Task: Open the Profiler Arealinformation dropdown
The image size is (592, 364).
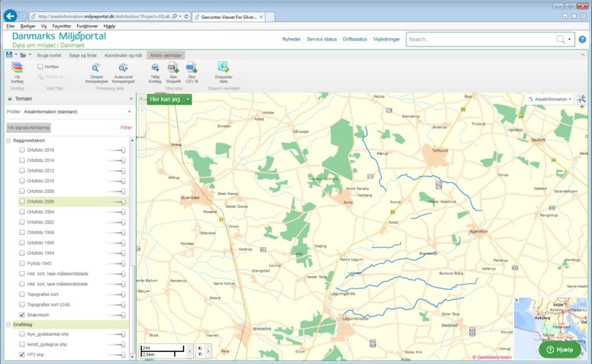Action: click(x=77, y=111)
